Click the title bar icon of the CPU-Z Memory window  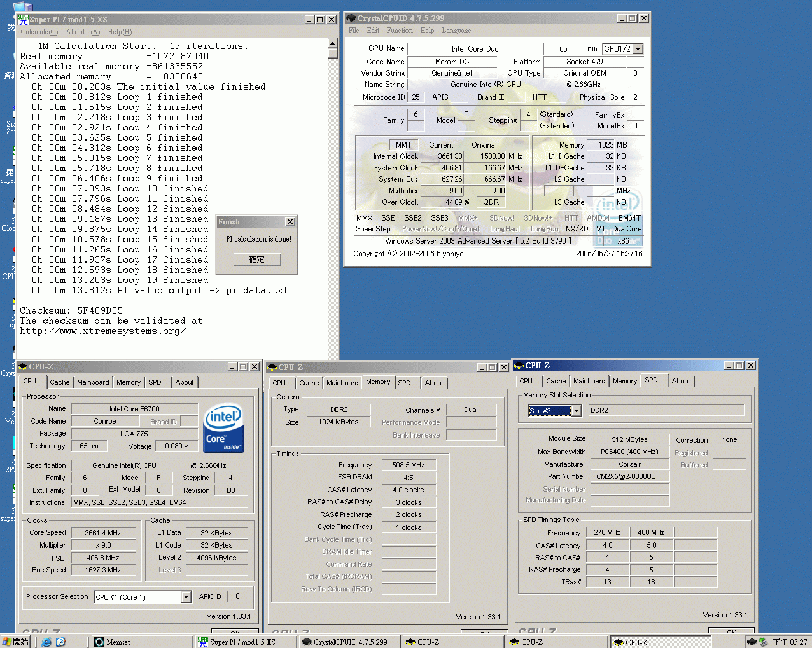click(272, 367)
